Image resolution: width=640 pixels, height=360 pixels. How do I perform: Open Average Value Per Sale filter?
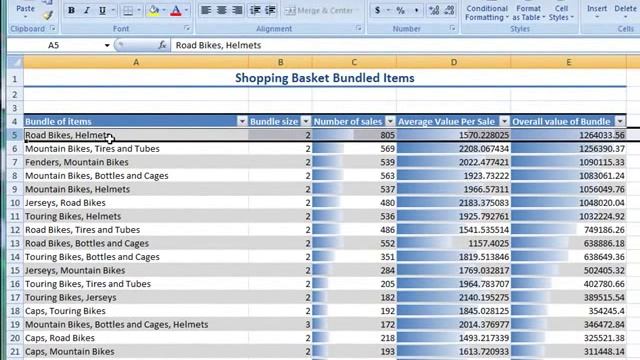(x=504, y=121)
